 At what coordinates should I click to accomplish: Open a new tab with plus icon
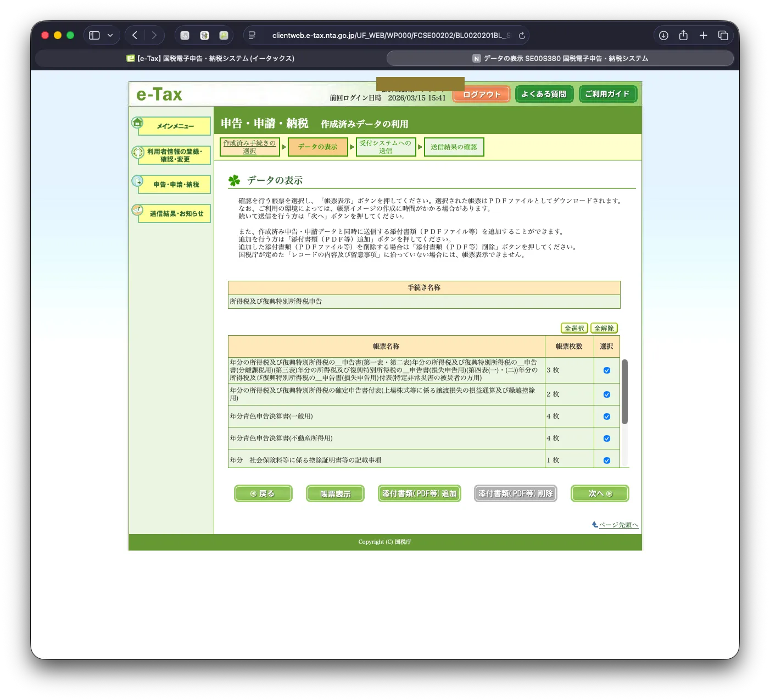703,35
